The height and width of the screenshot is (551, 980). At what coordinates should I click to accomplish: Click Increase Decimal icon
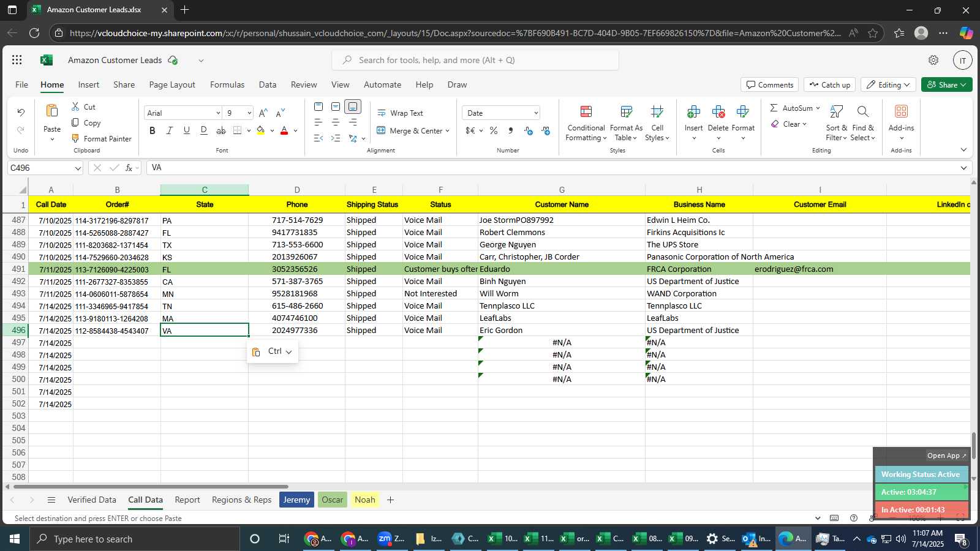[528, 130]
